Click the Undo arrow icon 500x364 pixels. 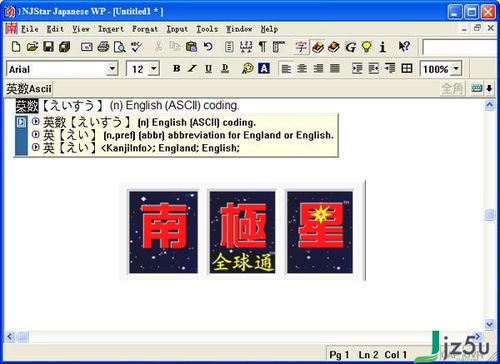point(208,47)
